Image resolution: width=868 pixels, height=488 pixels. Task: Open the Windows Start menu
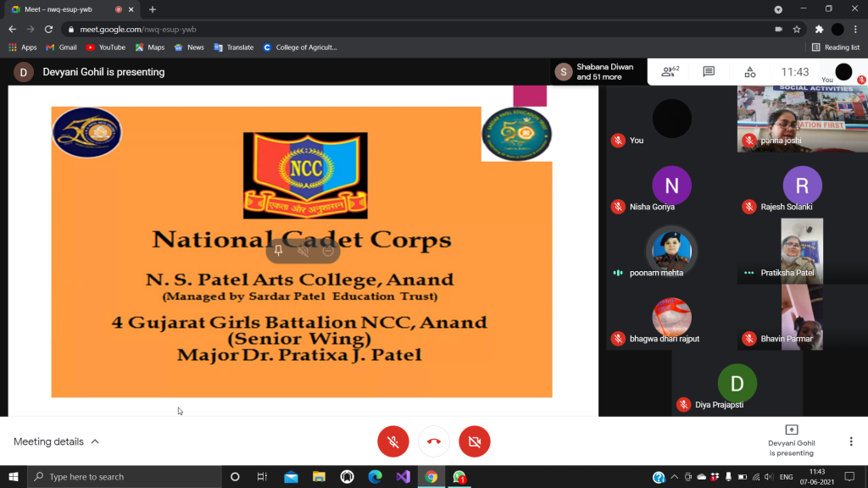click(x=14, y=476)
